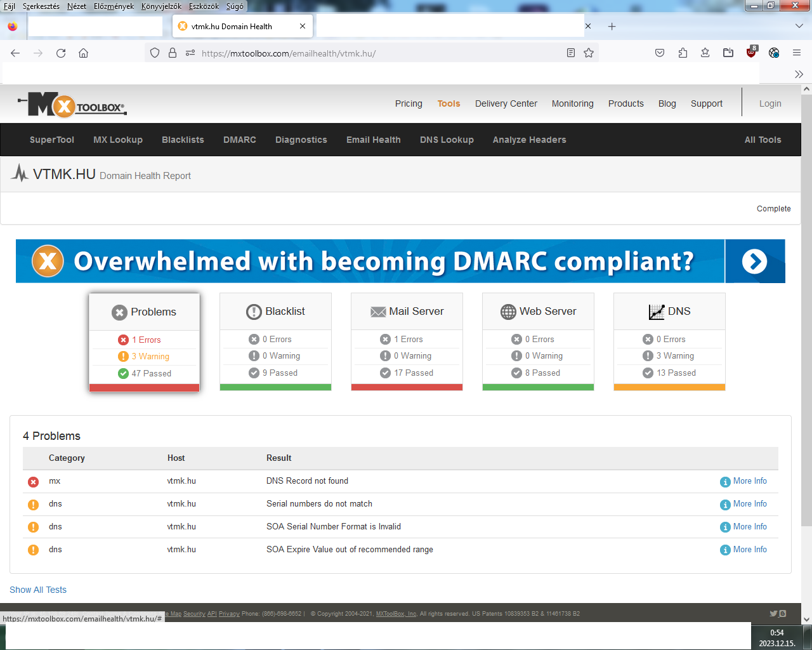Open the Nézet menu
Viewport: 812px width, 650px height.
pyautogui.click(x=77, y=6)
